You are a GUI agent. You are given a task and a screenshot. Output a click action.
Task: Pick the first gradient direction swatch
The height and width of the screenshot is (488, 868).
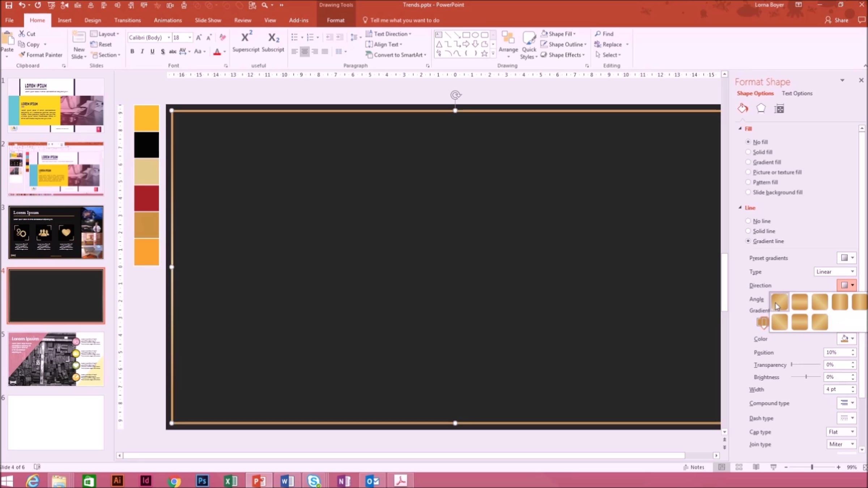click(x=779, y=301)
